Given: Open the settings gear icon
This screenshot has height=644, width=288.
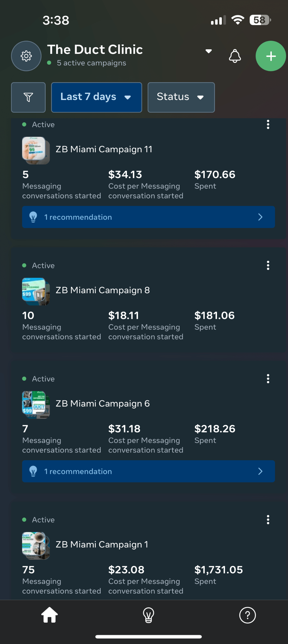Looking at the screenshot, I should [x=26, y=56].
